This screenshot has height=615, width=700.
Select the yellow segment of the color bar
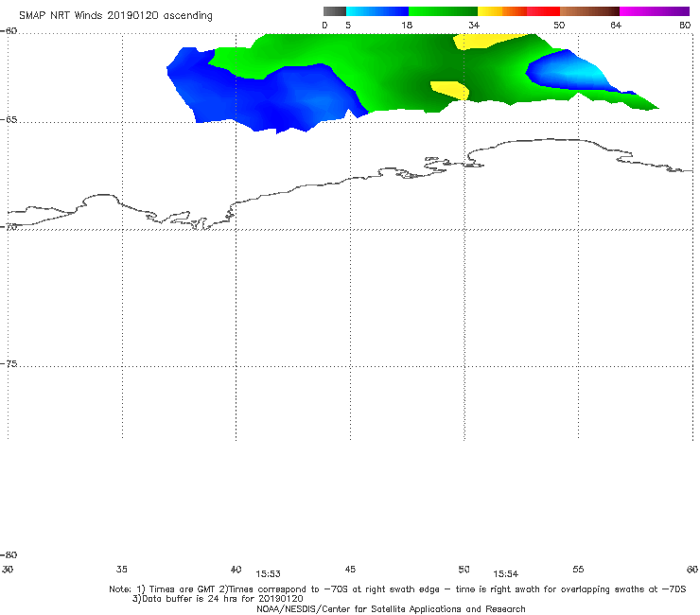click(490, 11)
